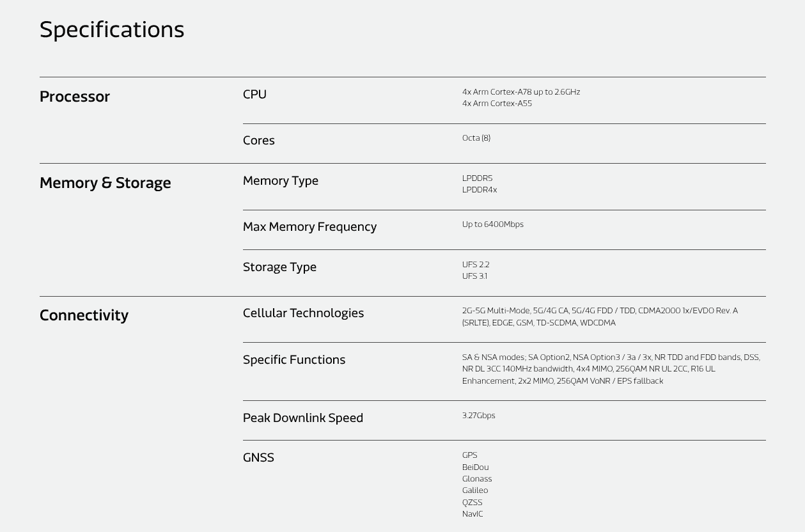This screenshot has height=532, width=805.
Task: Select the Processor section heading
Action: 75,97
